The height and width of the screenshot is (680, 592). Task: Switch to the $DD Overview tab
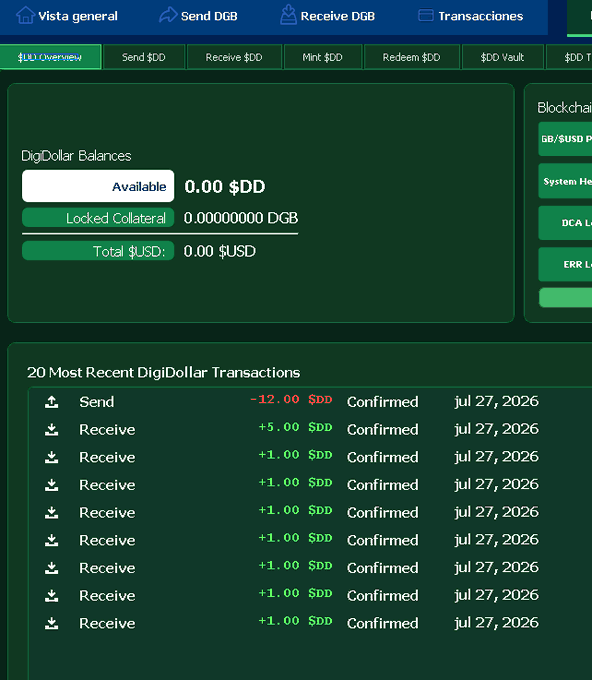[50, 57]
